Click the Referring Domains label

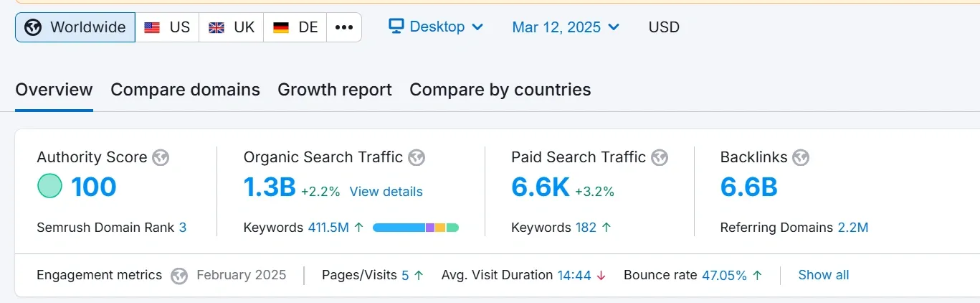[x=777, y=228]
